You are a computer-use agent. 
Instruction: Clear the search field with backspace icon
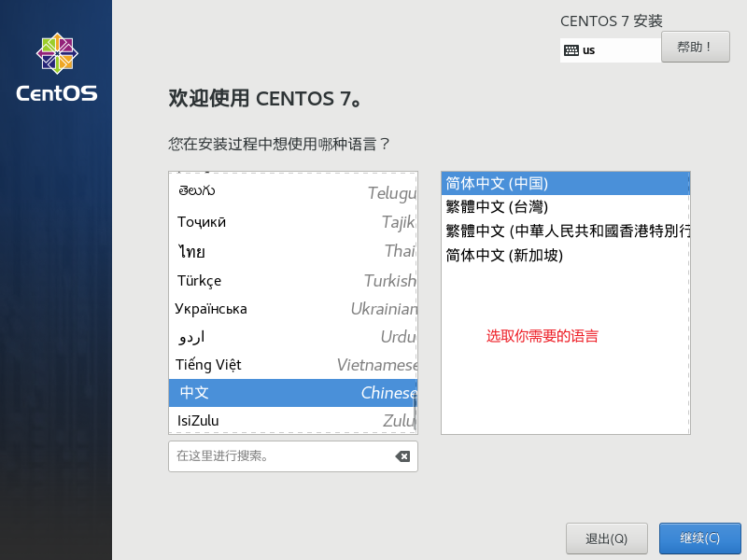pyautogui.click(x=402, y=456)
